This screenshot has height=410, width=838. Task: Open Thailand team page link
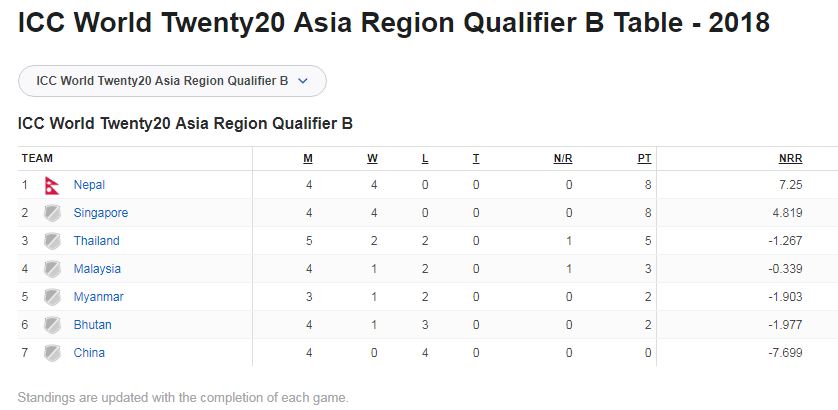[97, 241]
